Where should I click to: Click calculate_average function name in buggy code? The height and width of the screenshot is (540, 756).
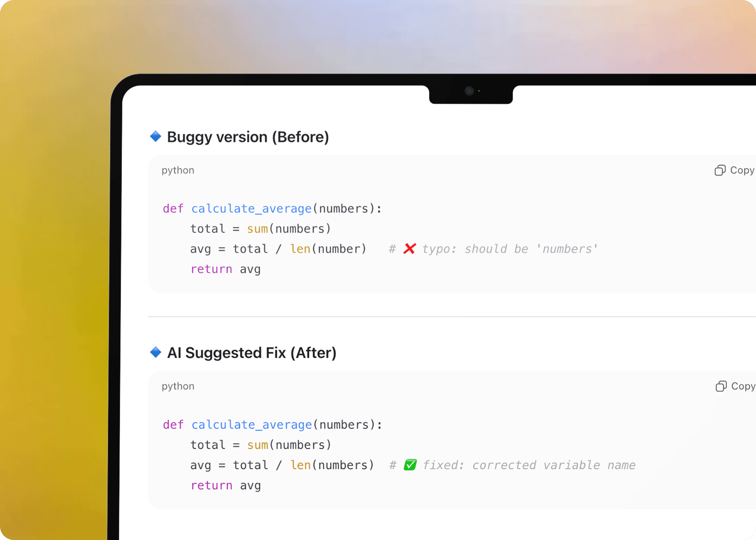click(251, 209)
